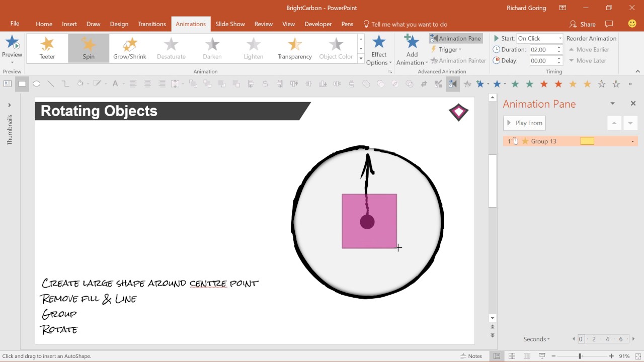Open the Start On Click combo box
This screenshot has height=362, width=644.
coord(540,38)
